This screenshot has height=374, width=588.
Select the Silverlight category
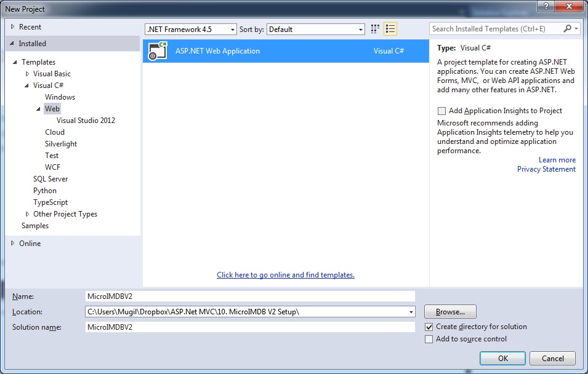click(x=61, y=144)
